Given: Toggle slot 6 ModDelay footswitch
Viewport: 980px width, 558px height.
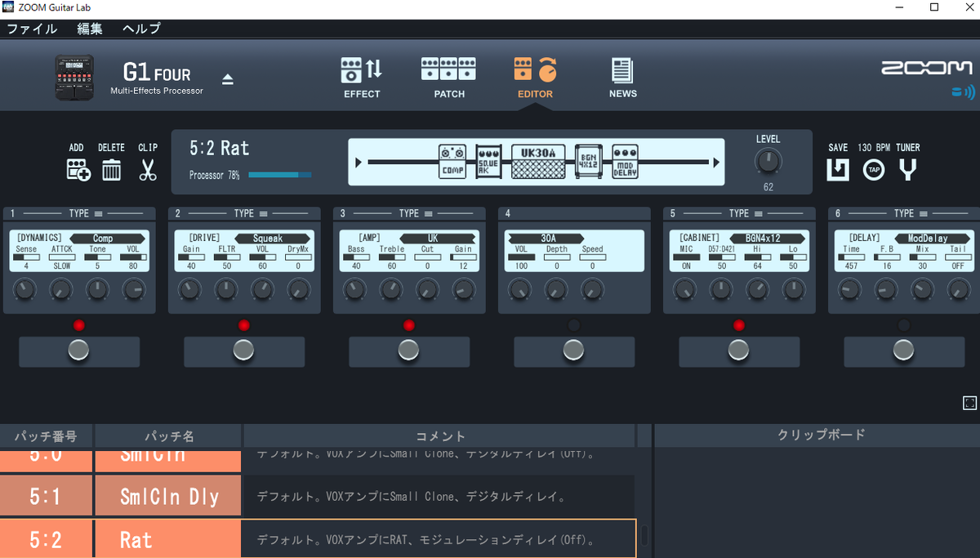Looking at the screenshot, I should pos(904,351).
